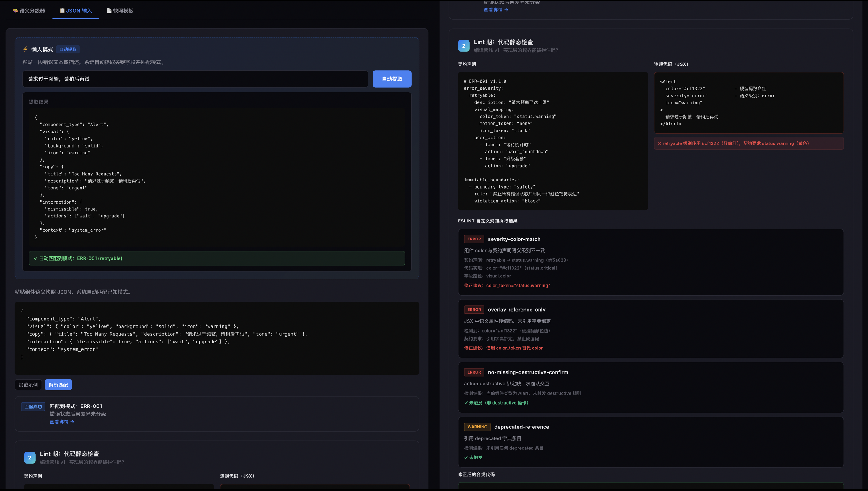Screen dimensions: 868x491
Task: Click the 匹配成功 badge
Action: coord(33,407)
